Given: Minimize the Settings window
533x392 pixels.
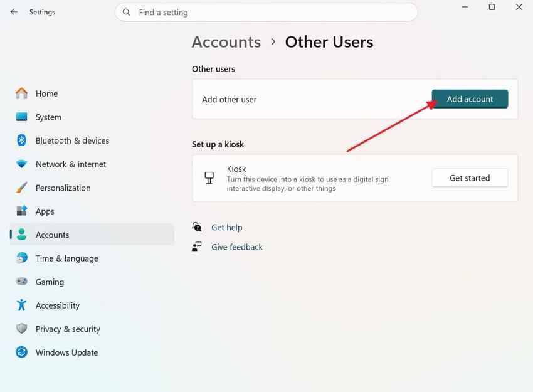Looking at the screenshot, I should click(x=465, y=7).
